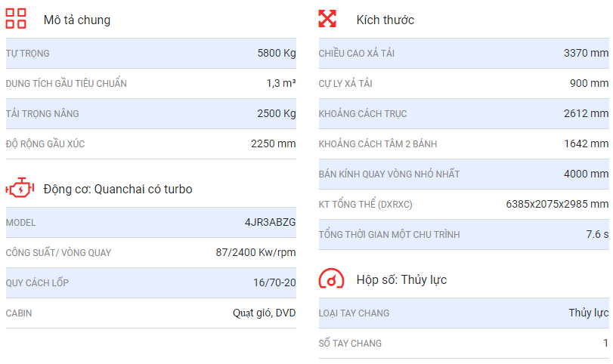Click the 87/2400 Kw/rpm power value
Image resolution: width=613 pixels, height=364 pixels.
[x=255, y=253]
